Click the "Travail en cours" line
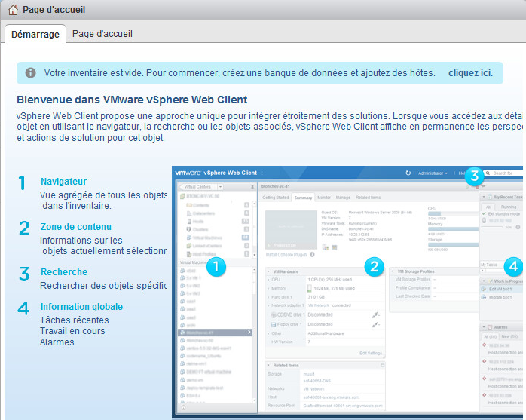The height and width of the screenshot is (420, 526). (x=72, y=331)
